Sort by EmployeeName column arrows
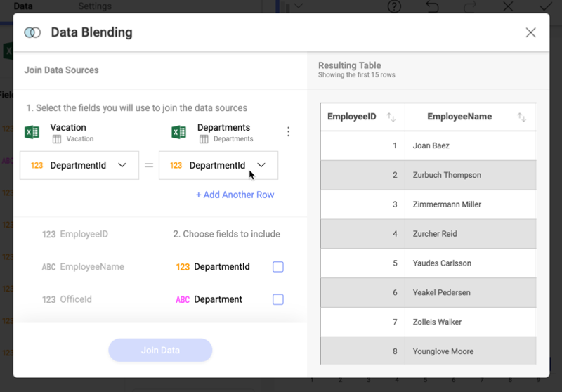The width and height of the screenshot is (562, 392). [521, 117]
